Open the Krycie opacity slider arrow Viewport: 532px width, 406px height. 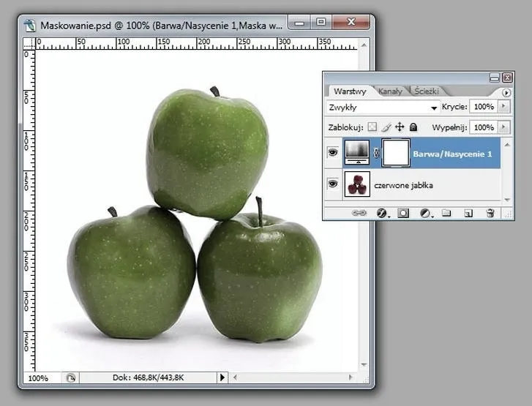tap(504, 107)
